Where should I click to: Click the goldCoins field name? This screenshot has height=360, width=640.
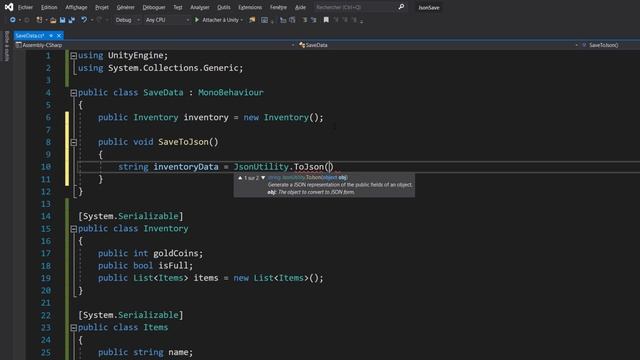tap(176, 253)
